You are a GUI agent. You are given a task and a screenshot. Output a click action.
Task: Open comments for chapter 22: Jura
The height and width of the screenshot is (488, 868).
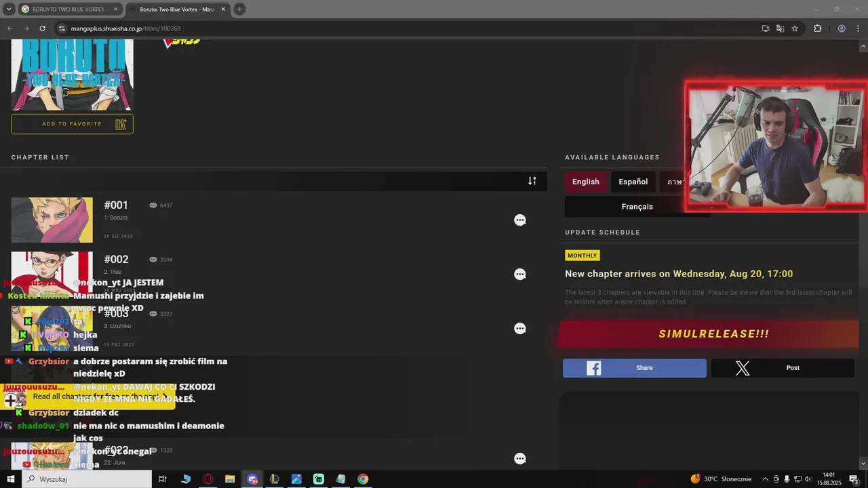tap(520, 459)
